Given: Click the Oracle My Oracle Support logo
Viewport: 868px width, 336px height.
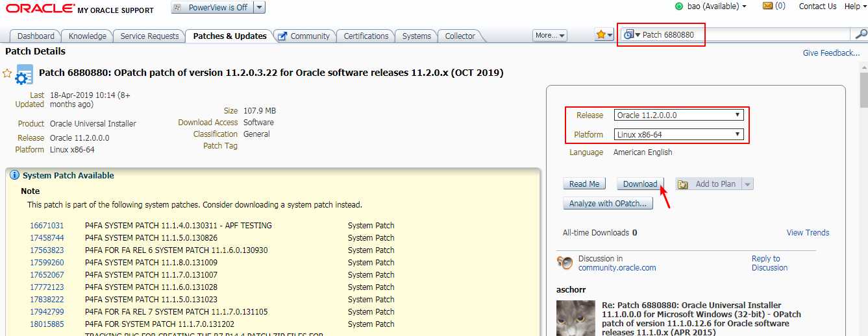Looking at the screenshot, I should (79, 8).
